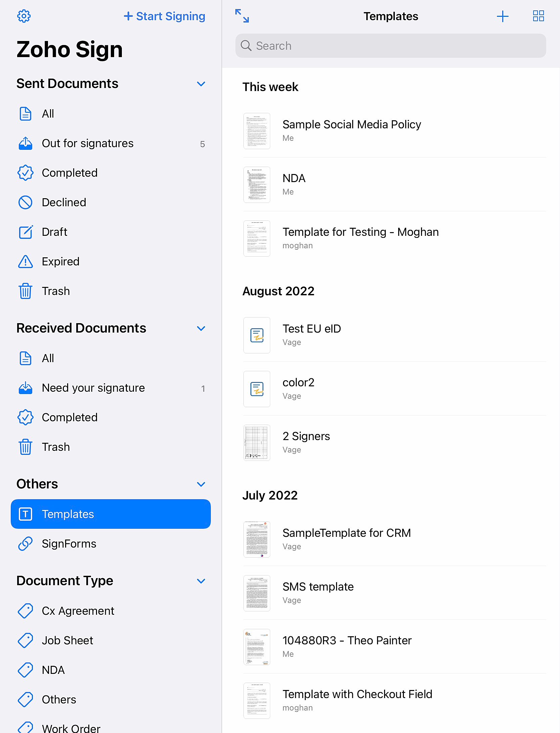Click the NDA document type tag icon
The image size is (560, 733).
(26, 670)
